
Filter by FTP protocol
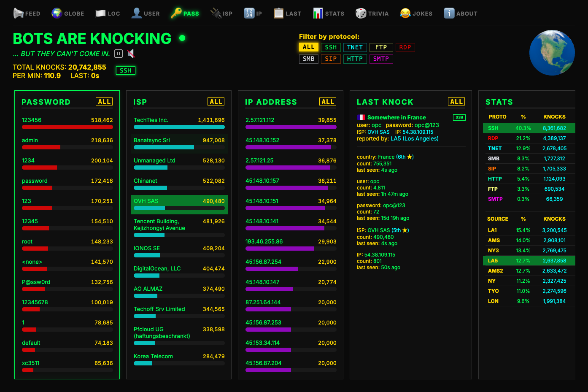pos(381,47)
